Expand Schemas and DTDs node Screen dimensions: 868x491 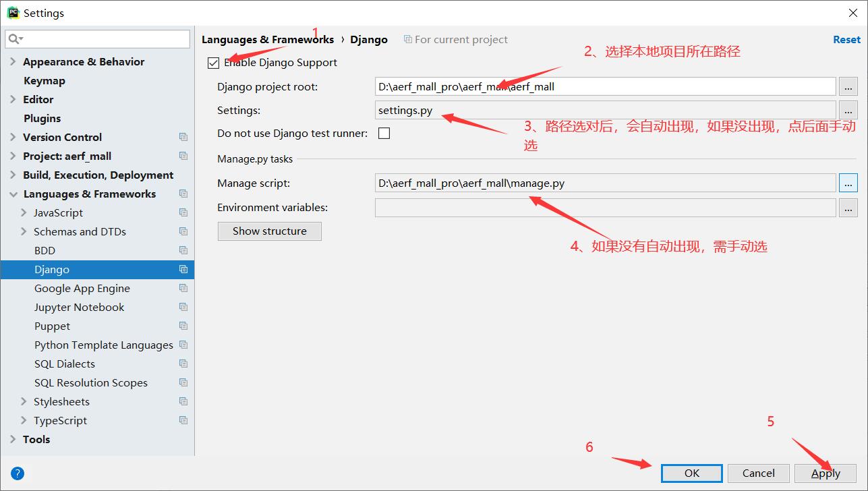(24, 231)
